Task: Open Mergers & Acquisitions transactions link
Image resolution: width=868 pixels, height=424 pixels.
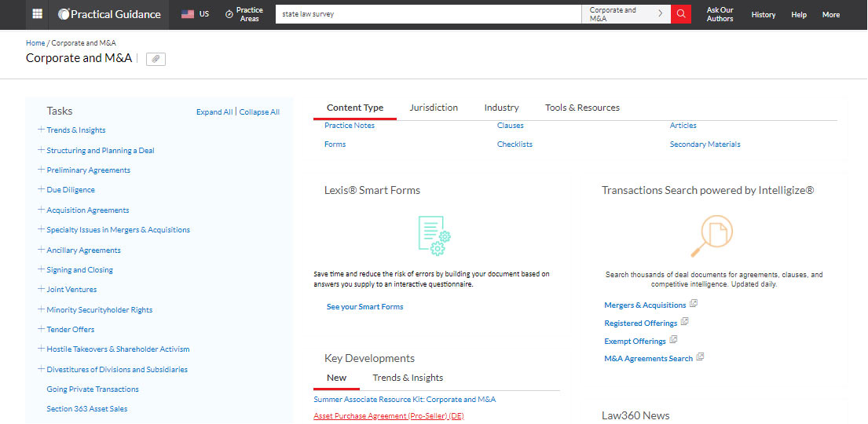Action: point(645,305)
